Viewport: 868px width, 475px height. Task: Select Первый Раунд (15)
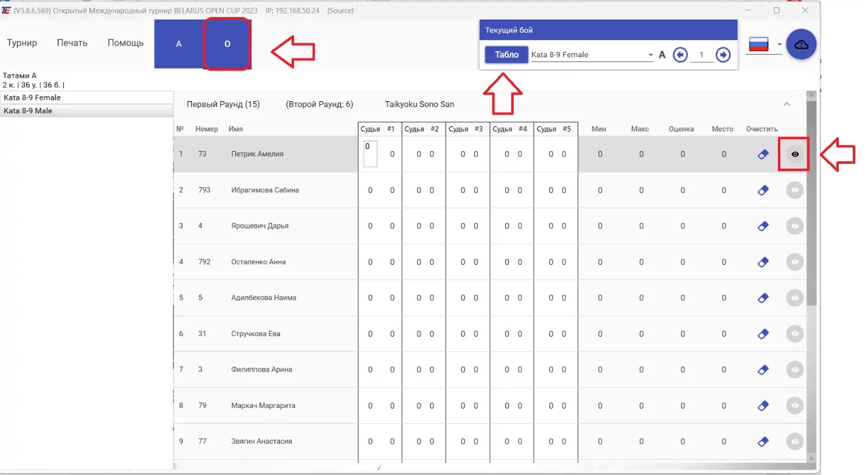coord(223,104)
